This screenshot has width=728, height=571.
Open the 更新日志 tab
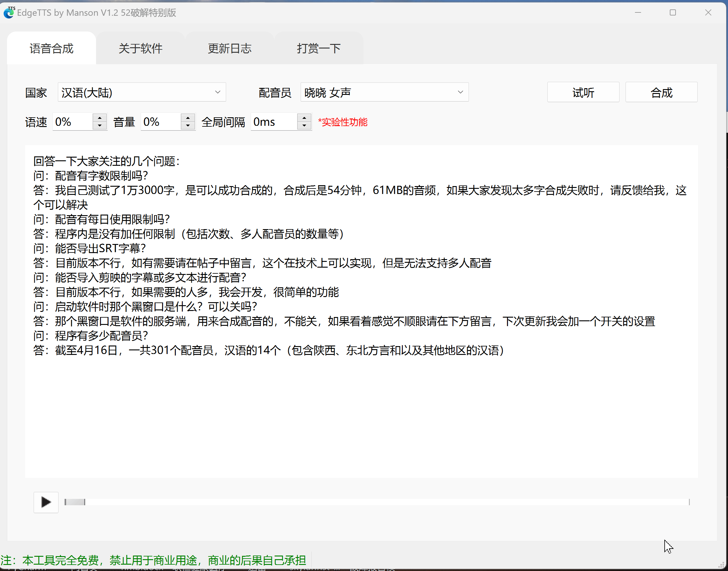[x=230, y=48]
